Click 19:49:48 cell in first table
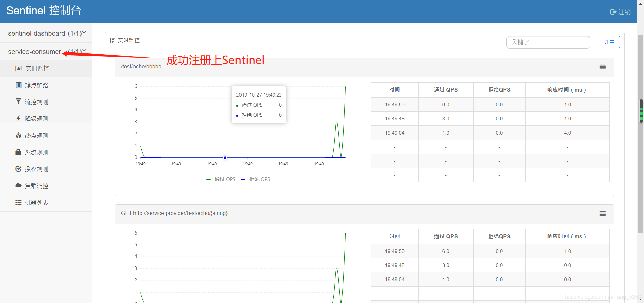 coord(395,119)
